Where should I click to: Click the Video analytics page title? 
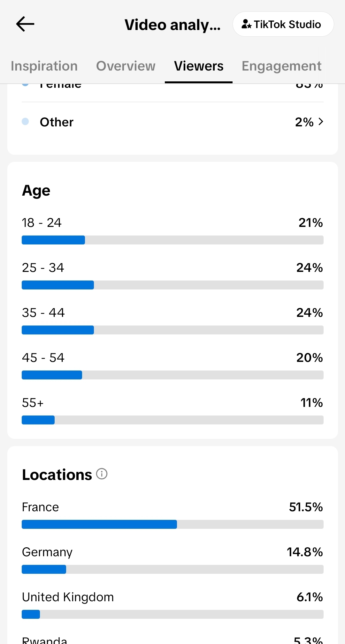point(172,25)
